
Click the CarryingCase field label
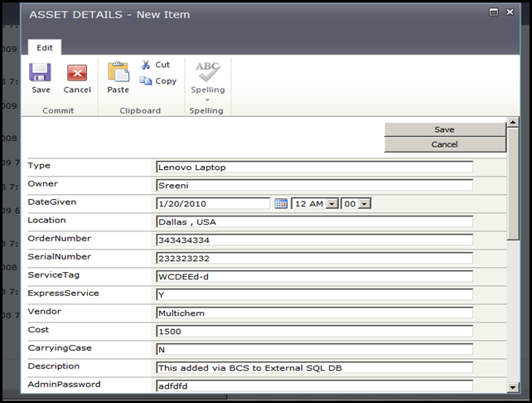pos(60,348)
